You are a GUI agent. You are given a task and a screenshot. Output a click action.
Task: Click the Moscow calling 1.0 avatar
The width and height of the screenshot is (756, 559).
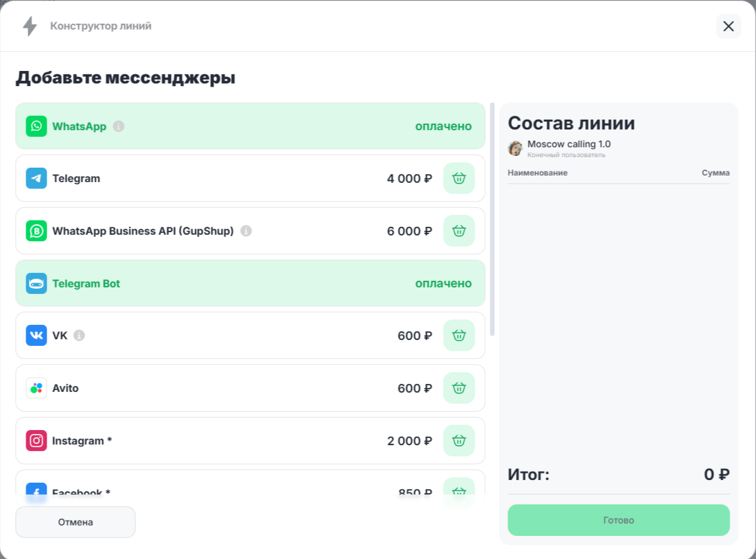515,148
